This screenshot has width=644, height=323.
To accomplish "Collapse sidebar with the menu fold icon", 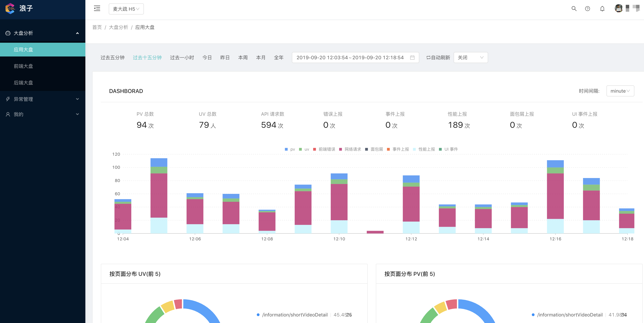I will pos(97,8).
